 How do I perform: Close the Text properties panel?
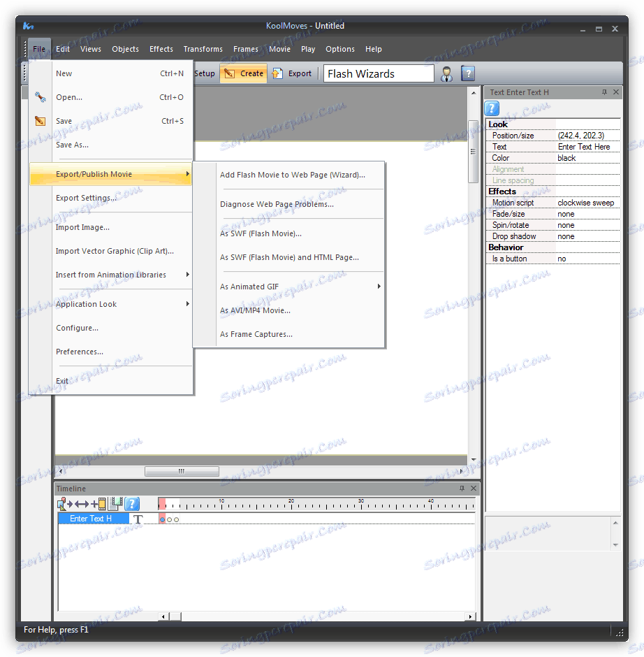tap(616, 92)
